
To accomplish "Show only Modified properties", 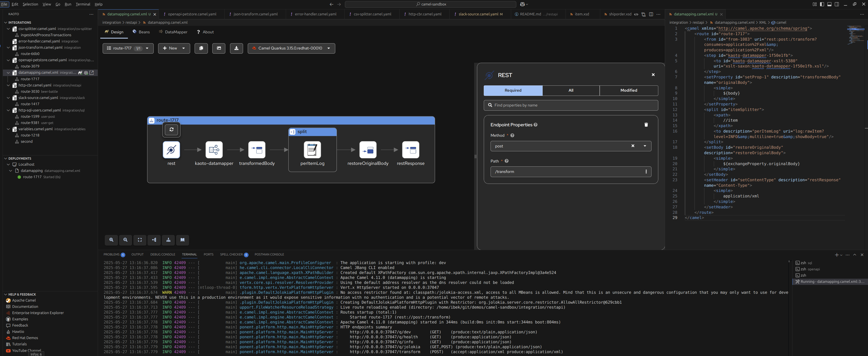I will click(628, 90).
